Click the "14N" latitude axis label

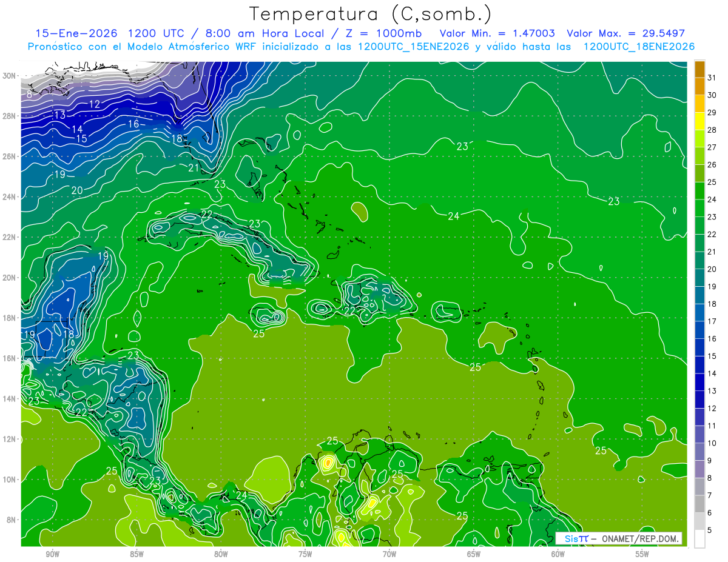pyautogui.click(x=10, y=398)
